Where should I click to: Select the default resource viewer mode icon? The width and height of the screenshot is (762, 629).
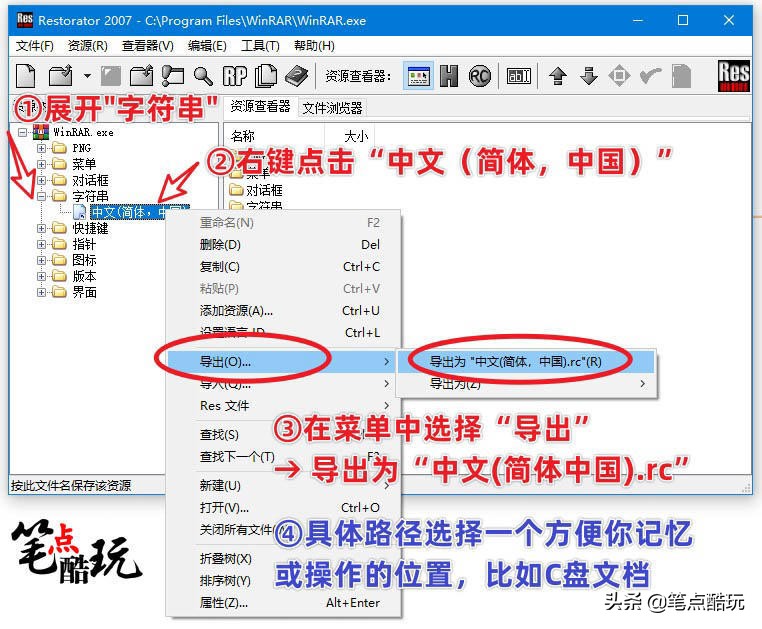tap(418, 76)
